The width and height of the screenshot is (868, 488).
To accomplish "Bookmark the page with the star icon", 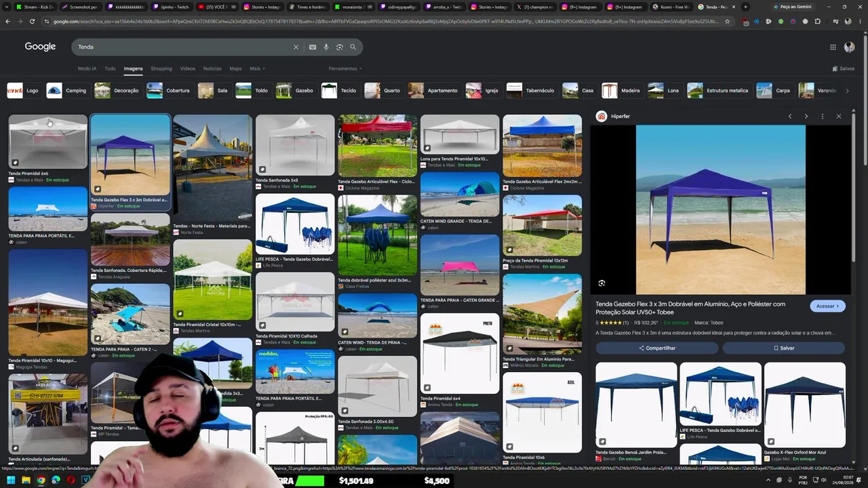I will click(727, 21).
